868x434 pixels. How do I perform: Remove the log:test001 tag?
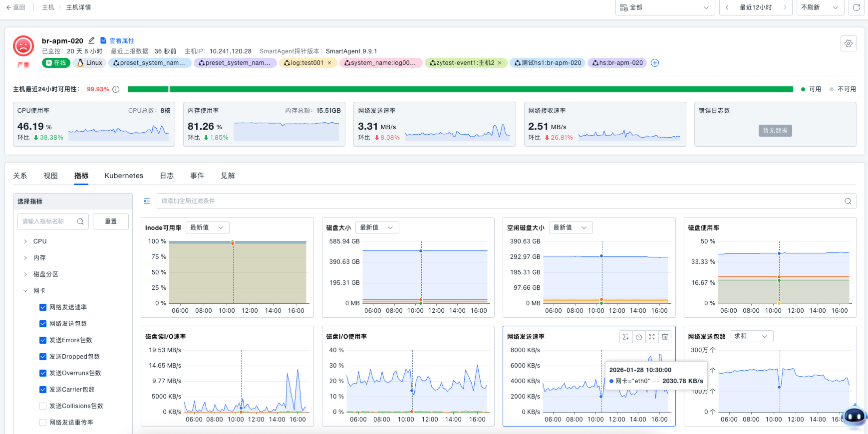329,63
